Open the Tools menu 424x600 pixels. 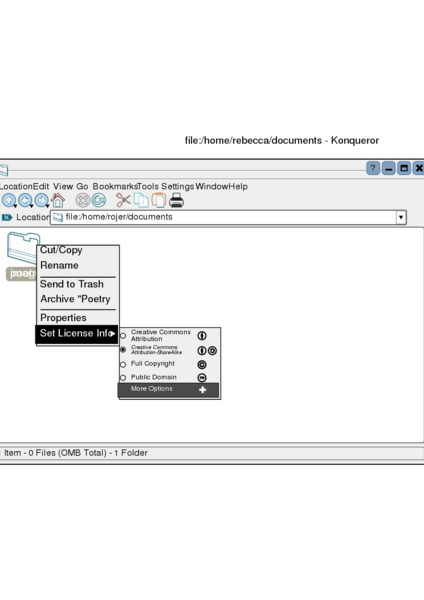tap(148, 186)
